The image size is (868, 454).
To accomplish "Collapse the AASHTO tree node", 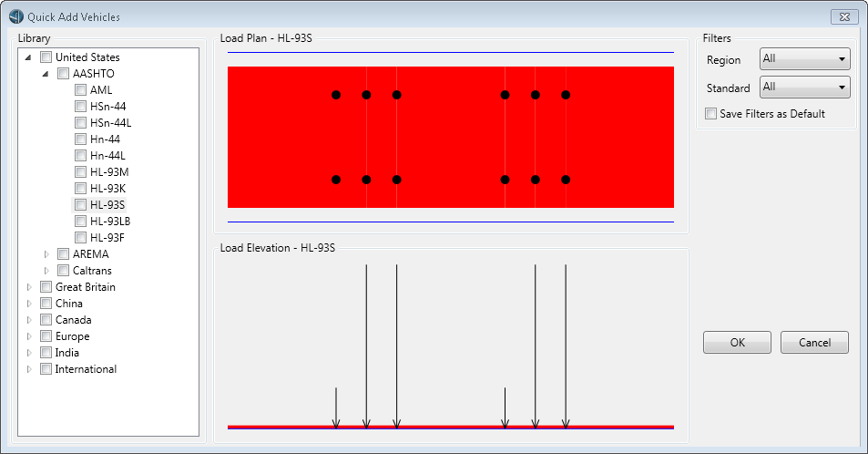I will click(47, 74).
